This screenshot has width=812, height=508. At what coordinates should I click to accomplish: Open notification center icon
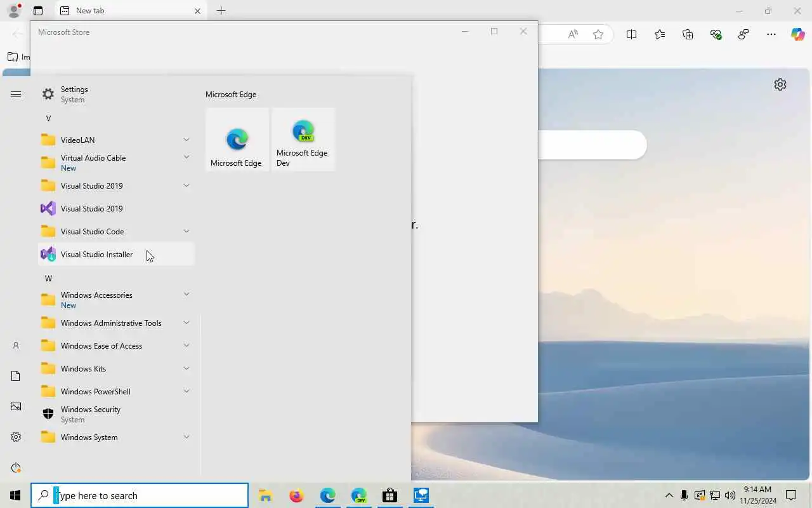pyautogui.click(x=791, y=495)
